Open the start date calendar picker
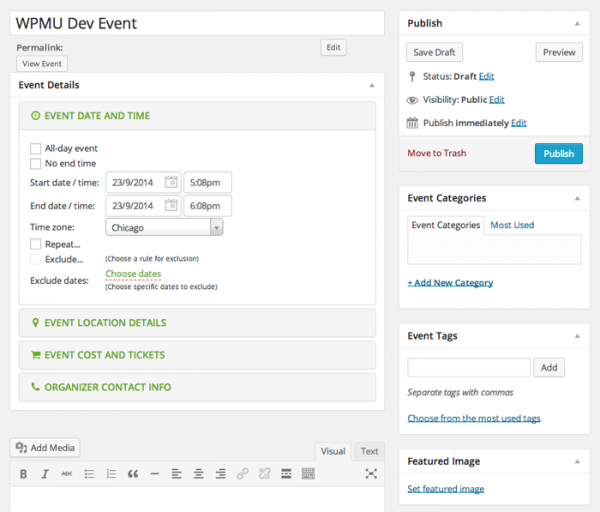 point(171,182)
